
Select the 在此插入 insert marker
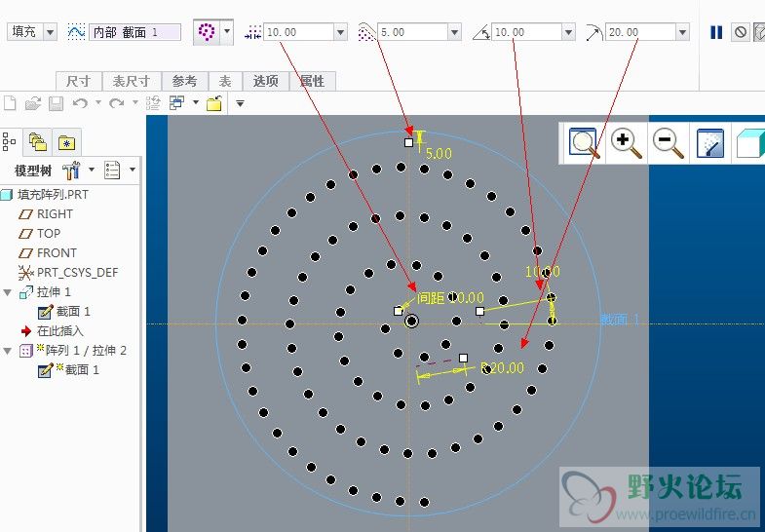coord(60,331)
